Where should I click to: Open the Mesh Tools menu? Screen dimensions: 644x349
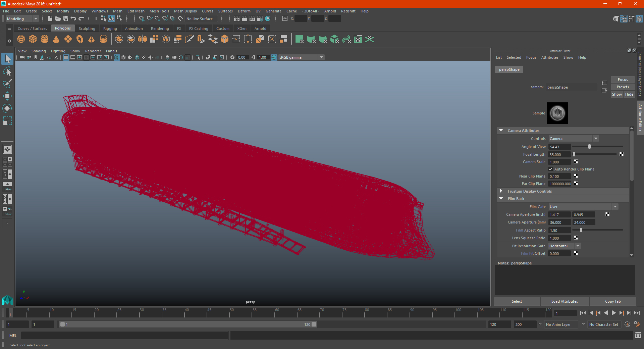[159, 11]
